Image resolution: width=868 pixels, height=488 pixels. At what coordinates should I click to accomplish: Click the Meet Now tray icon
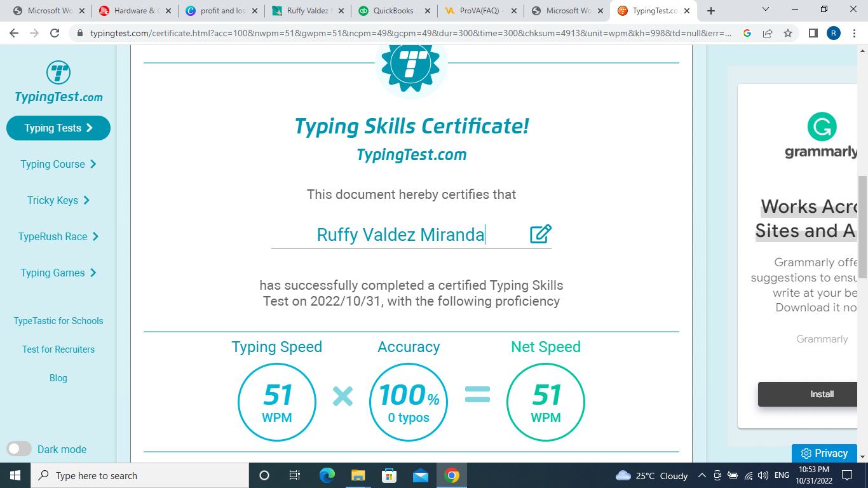tap(717, 475)
